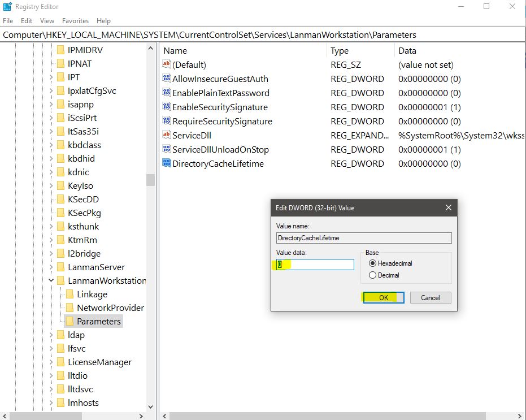Open the Edit menu

(26, 20)
